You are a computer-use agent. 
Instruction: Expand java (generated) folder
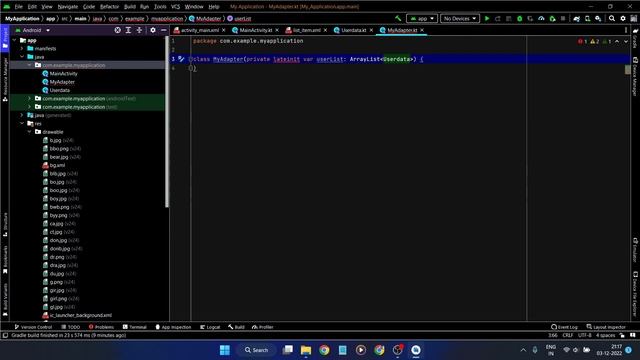pyautogui.click(x=22, y=115)
